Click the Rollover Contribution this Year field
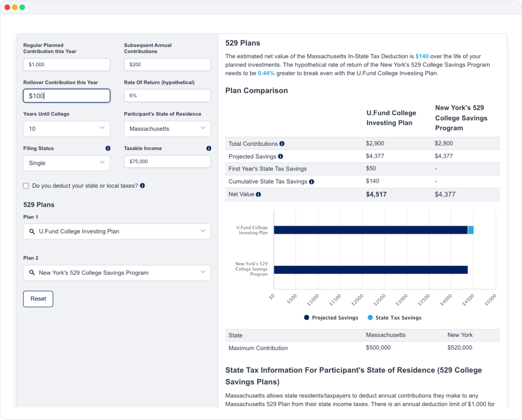The width and height of the screenshot is (522, 420). [67, 96]
